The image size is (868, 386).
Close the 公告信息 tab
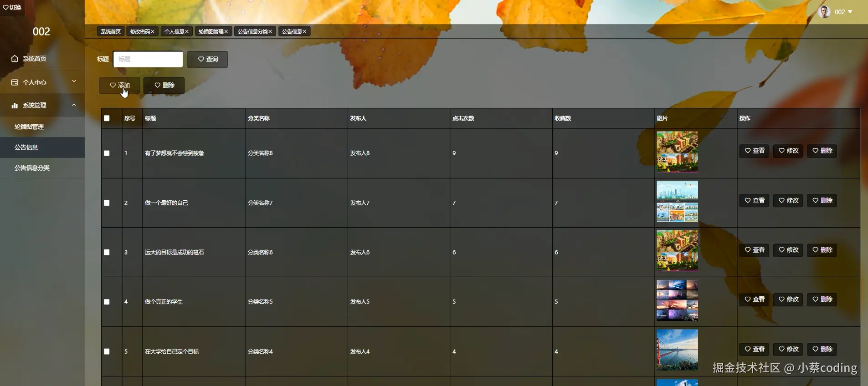(305, 31)
